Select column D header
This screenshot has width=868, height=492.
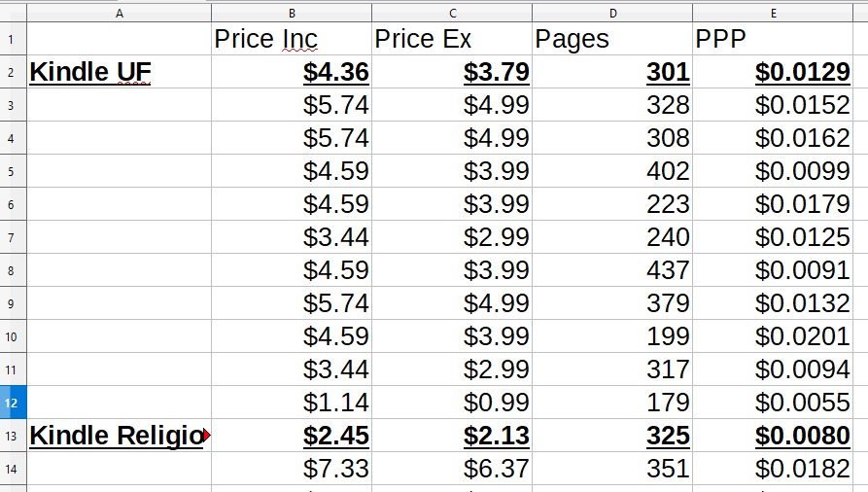click(612, 14)
